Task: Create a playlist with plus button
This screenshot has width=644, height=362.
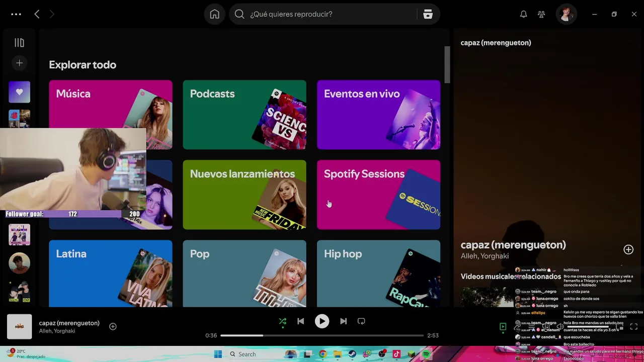Action: (x=19, y=63)
